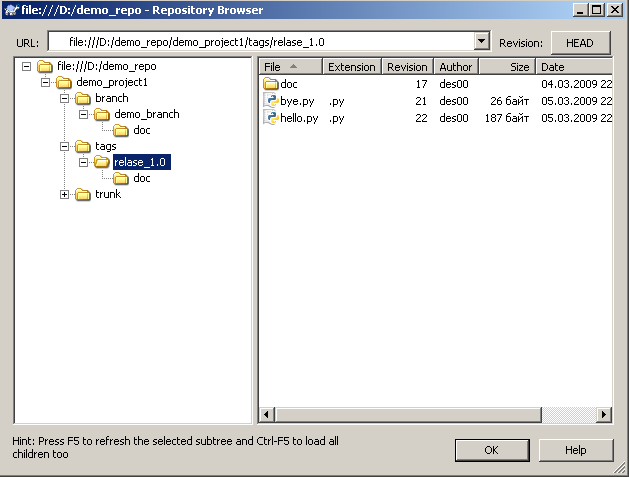Collapse the file:///D:/demo_repo root node

(26, 66)
